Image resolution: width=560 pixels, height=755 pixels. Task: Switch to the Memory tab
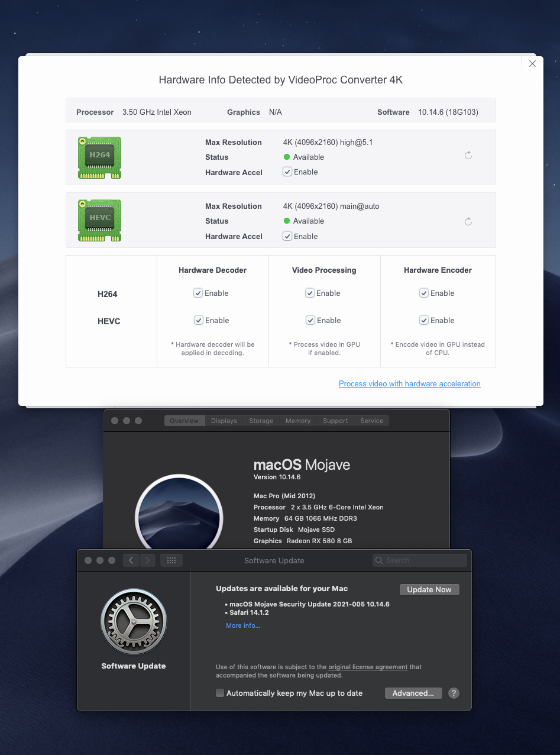tap(298, 421)
